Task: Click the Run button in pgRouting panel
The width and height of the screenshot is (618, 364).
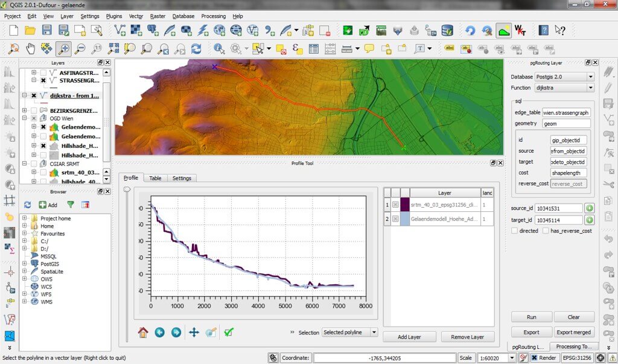Action: pos(532,316)
